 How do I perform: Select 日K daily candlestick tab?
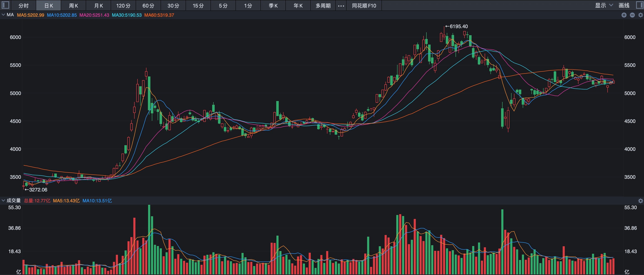point(48,5)
